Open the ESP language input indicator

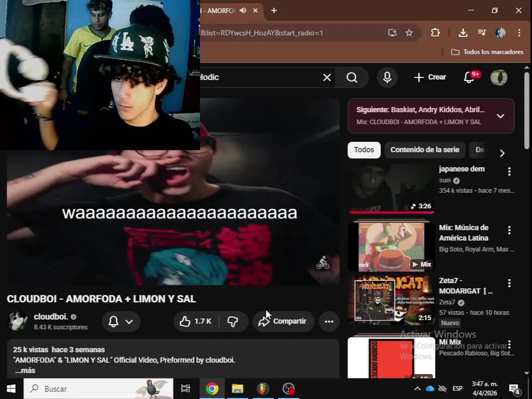457,388
